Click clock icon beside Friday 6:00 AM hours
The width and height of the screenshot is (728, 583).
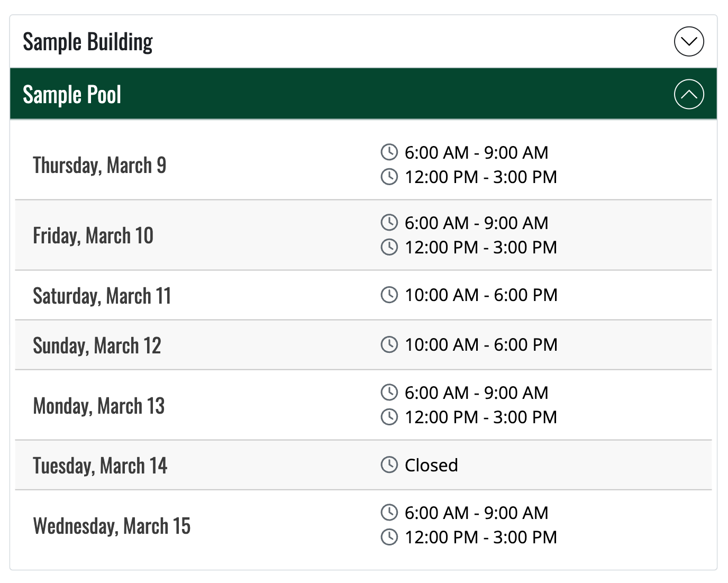coord(389,223)
